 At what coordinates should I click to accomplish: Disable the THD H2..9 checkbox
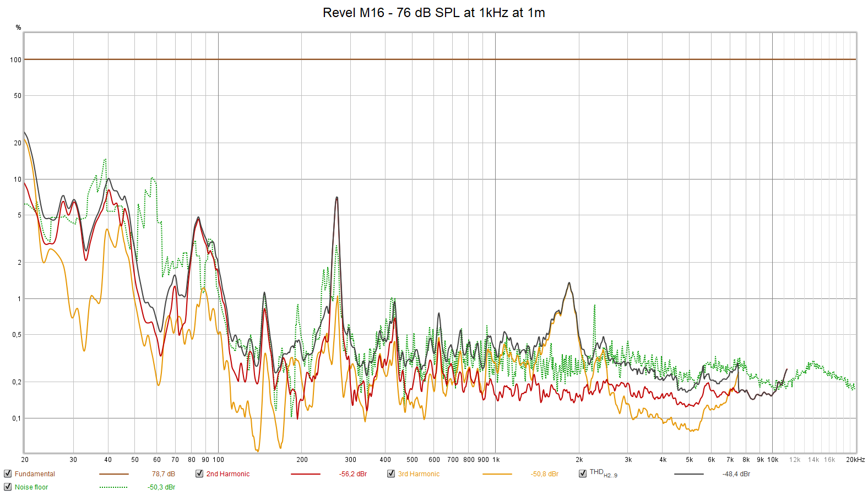point(583,474)
